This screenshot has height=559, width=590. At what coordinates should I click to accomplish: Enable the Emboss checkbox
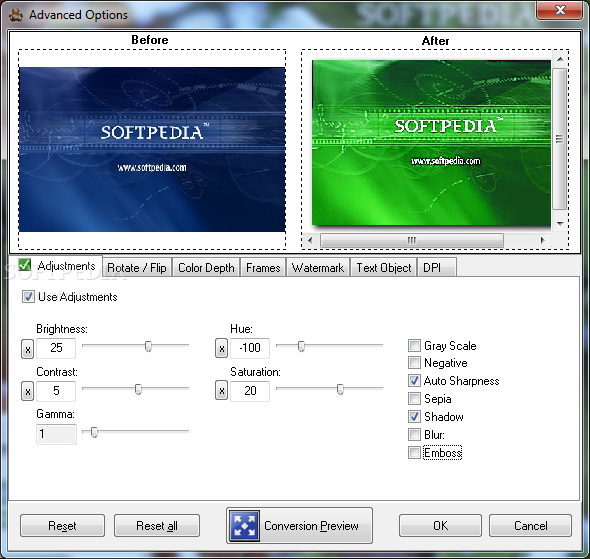(x=414, y=453)
